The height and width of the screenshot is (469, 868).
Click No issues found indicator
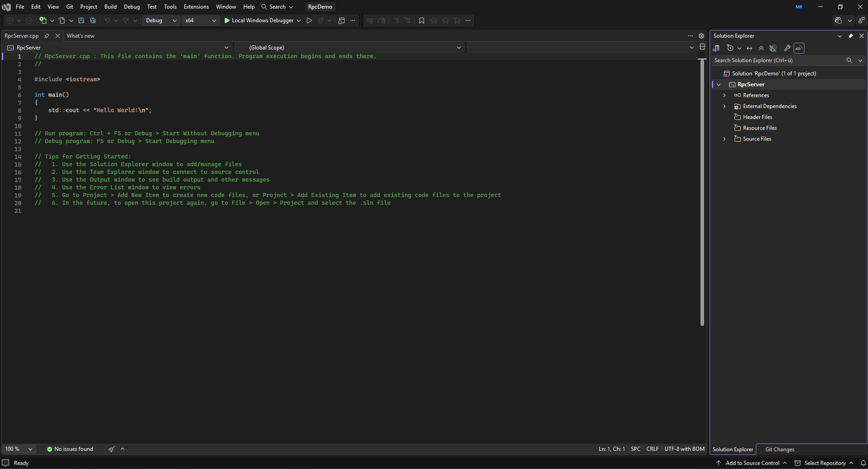(70, 449)
